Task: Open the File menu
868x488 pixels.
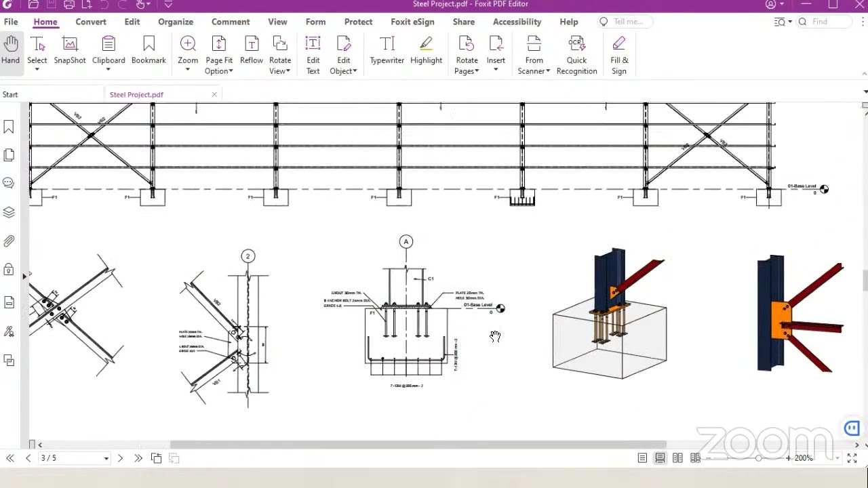Action: (x=11, y=22)
